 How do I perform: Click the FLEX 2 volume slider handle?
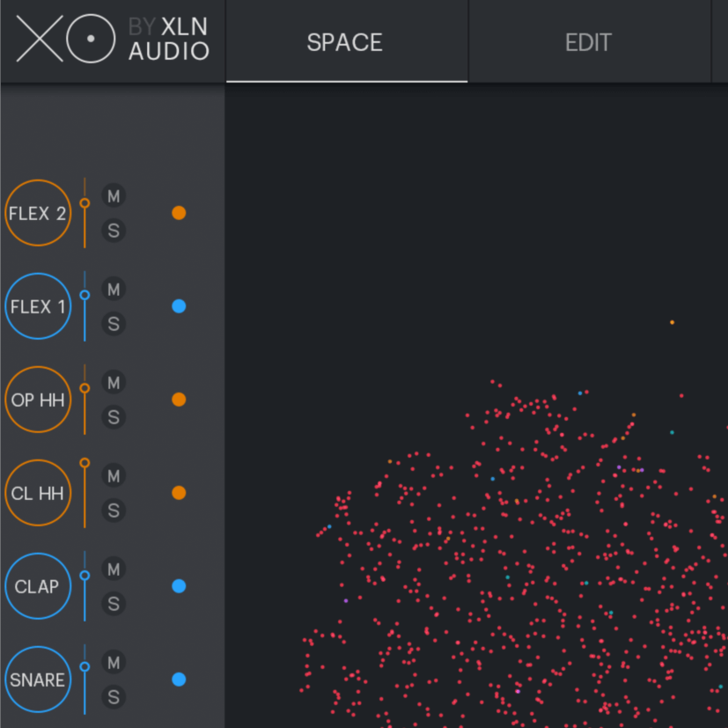tap(85, 202)
